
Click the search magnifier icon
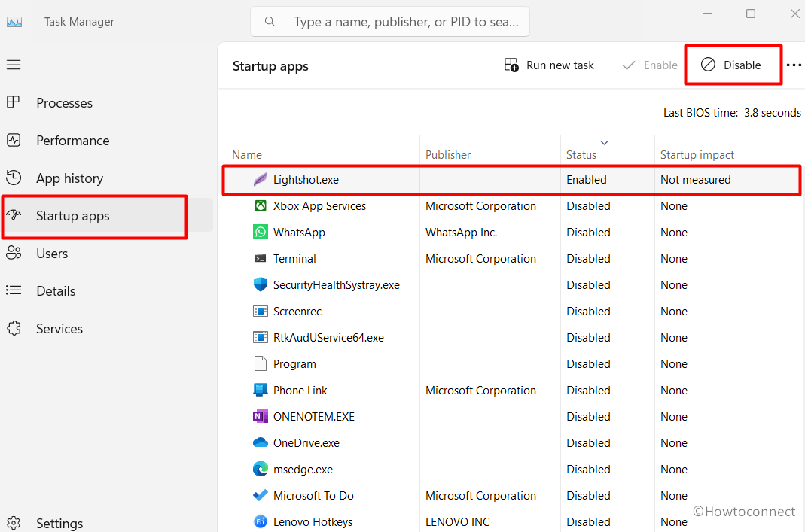270,22
